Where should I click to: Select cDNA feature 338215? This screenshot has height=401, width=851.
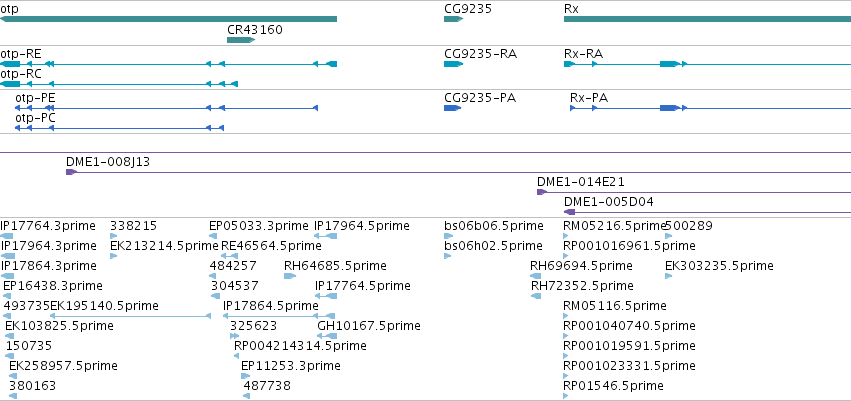(x=113, y=236)
